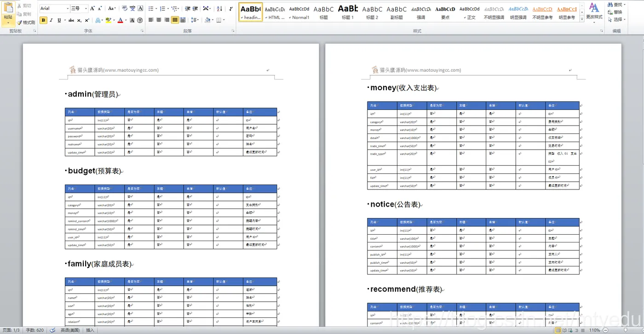
Task: Click the Paste clipboard icon
Action: pos(8,8)
